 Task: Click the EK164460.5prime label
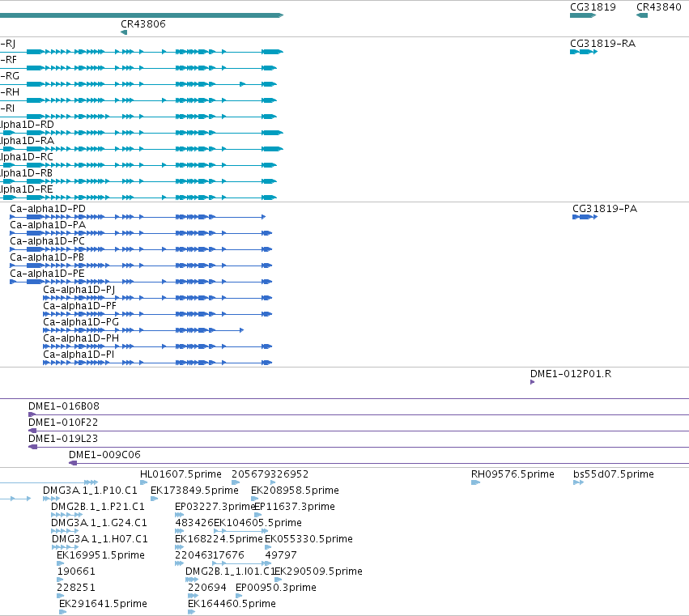[x=232, y=604]
